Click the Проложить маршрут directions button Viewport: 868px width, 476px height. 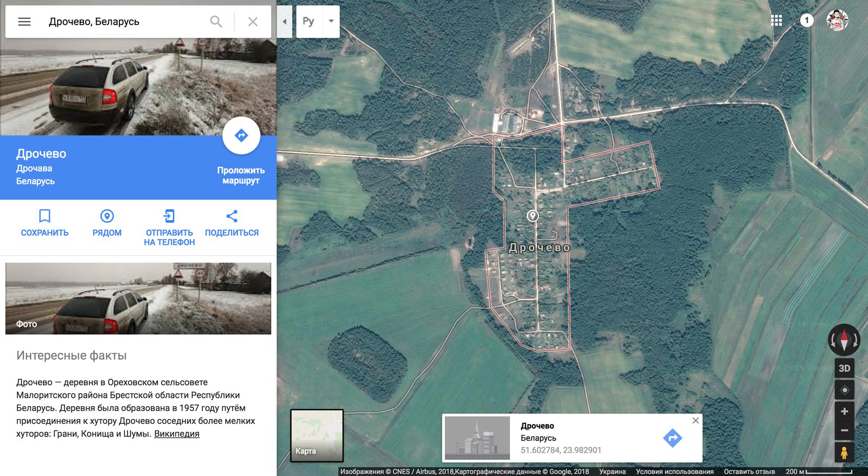pyautogui.click(x=241, y=136)
